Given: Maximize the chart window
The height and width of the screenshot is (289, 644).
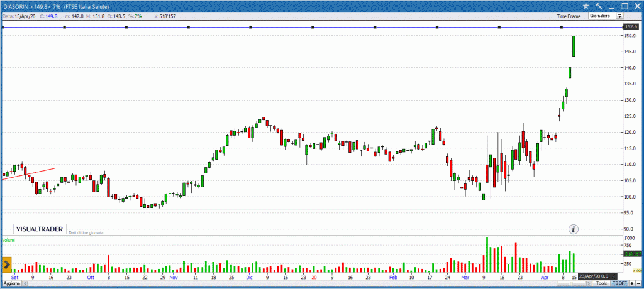Looking at the screenshot, I should point(625,6).
